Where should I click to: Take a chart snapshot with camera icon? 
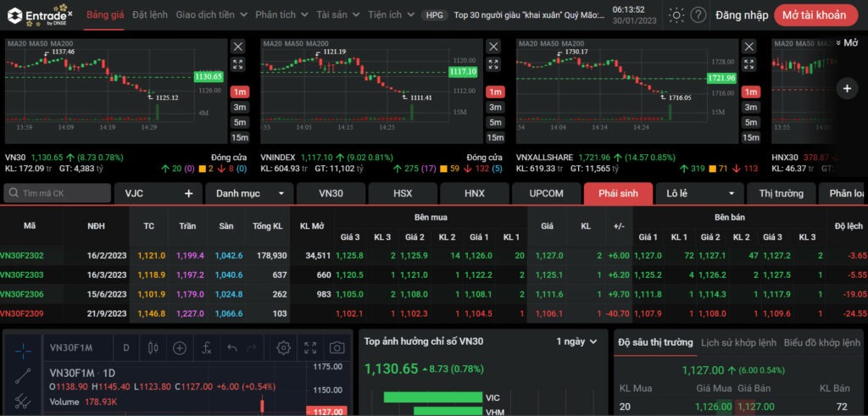337,347
